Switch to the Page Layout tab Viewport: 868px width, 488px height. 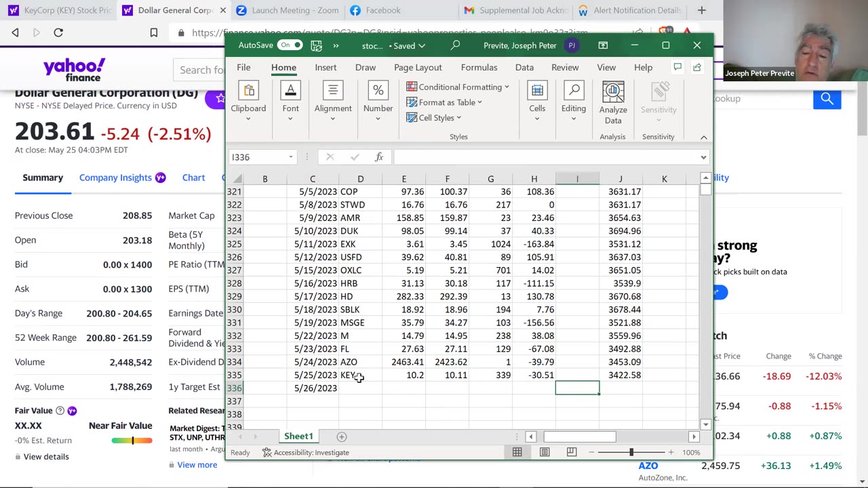pyautogui.click(x=418, y=68)
